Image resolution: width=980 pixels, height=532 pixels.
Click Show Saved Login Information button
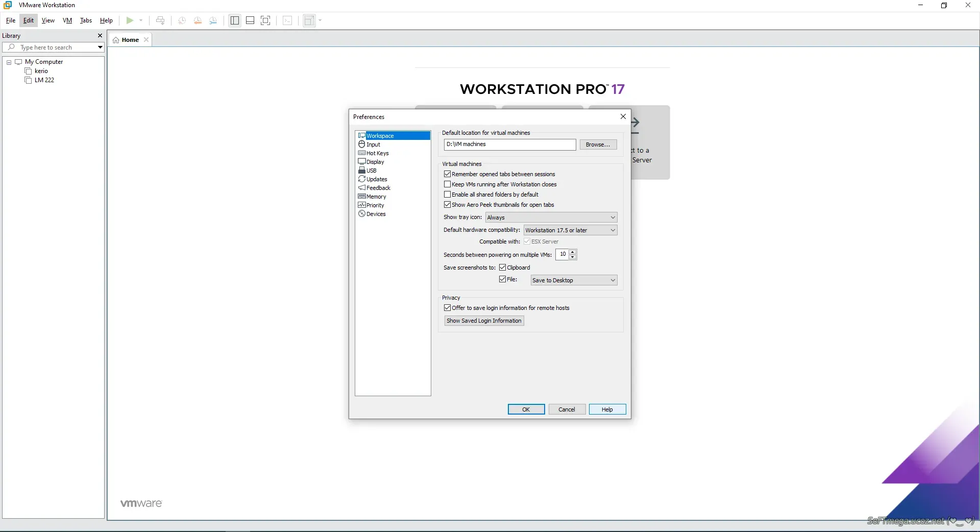coord(484,321)
